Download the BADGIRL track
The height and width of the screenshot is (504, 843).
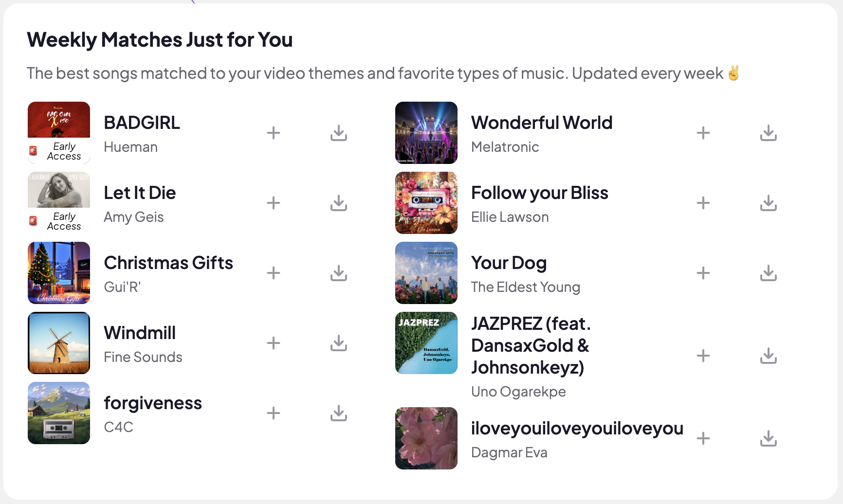tap(339, 133)
